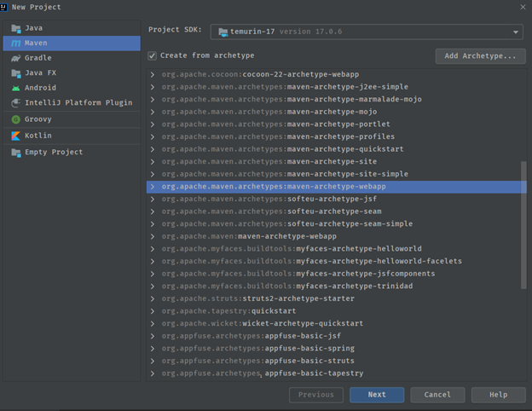532x411 pixels.
Task: Pick the Android robot icon
Action: (16, 88)
